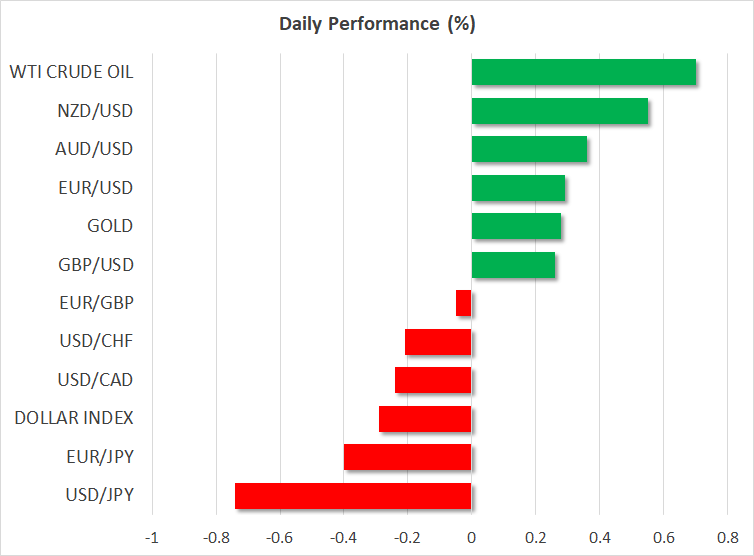Select the -1 horizontal axis tick label
This screenshot has width=754, height=556.
point(152,535)
